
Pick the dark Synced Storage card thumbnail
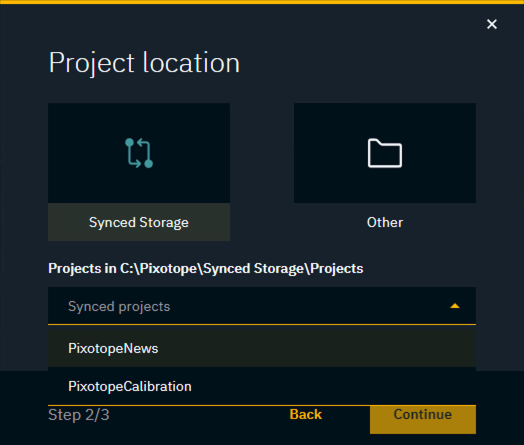coord(139,153)
